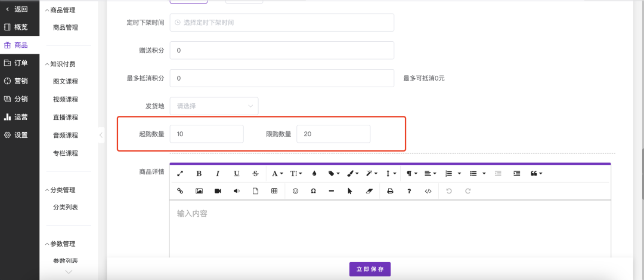This screenshot has width=644, height=280.
Task: Click the 起购数量 input field
Action: (x=206, y=134)
